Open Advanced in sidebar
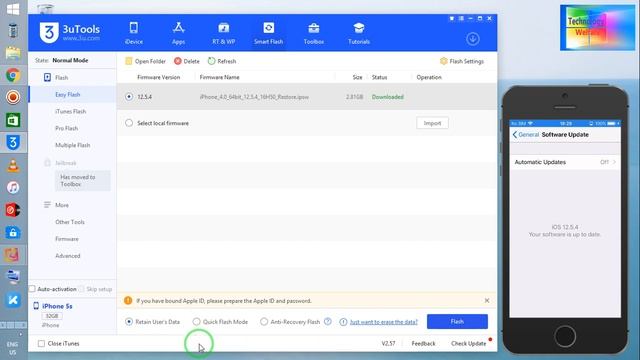The image size is (640, 360). tap(68, 256)
